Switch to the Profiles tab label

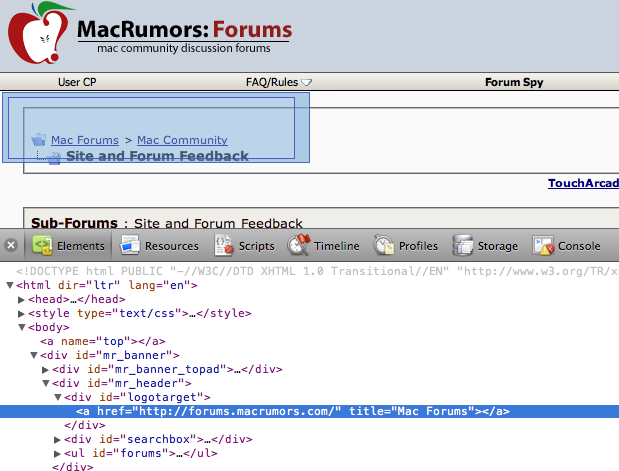pos(418,246)
